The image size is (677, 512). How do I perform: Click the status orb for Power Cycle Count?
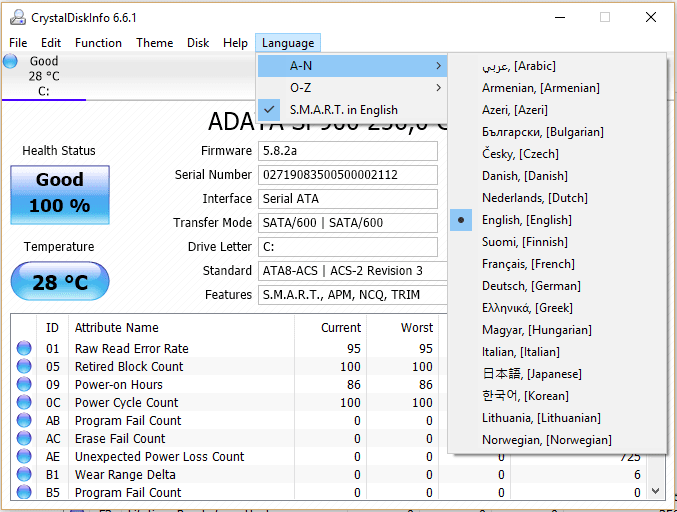[x=24, y=402]
